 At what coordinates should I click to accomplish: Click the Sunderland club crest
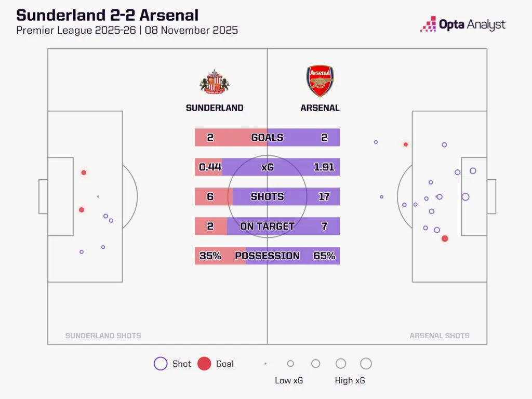[215, 82]
